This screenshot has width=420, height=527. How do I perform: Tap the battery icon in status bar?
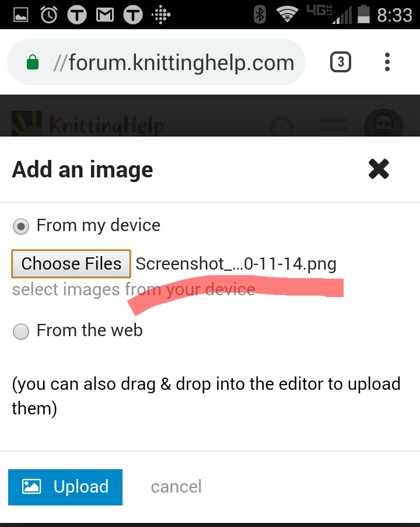(x=363, y=15)
